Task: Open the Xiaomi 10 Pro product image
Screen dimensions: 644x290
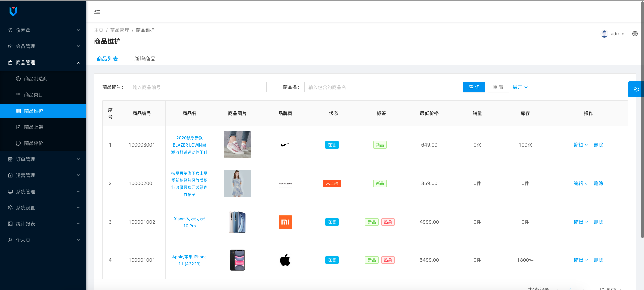Action: click(237, 222)
